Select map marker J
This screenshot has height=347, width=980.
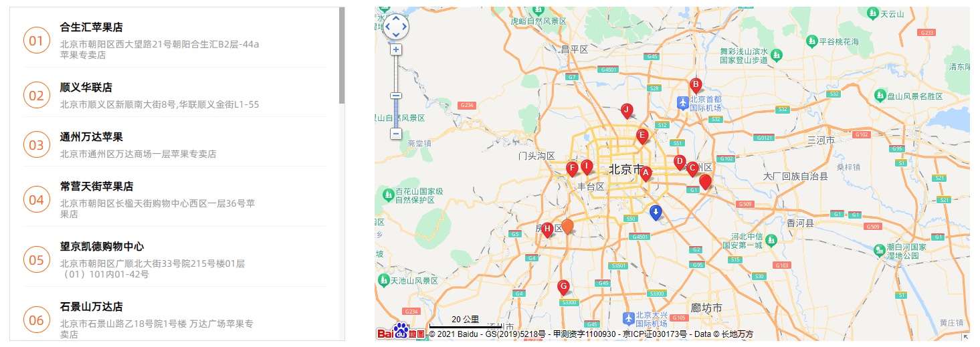coord(627,110)
